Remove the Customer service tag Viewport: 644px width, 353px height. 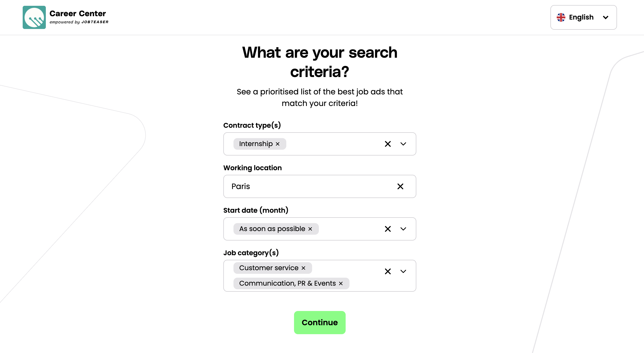click(303, 268)
